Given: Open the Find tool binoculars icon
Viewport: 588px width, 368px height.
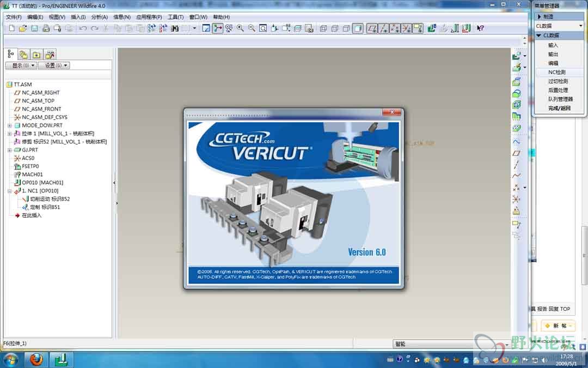Looking at the screenshot, I should pyautogui.click(x=174, y=28).
